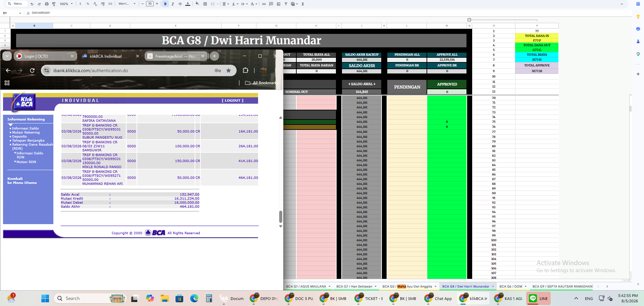644x306 pixels.
Task: Redo the last spreadsheet action
Action: [39, 4]
